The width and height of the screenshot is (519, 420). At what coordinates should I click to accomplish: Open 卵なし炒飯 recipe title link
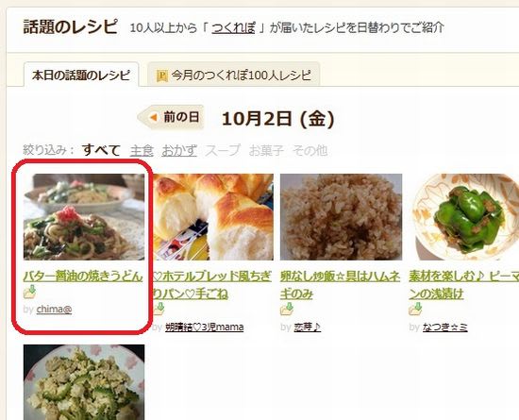[341, 285]
